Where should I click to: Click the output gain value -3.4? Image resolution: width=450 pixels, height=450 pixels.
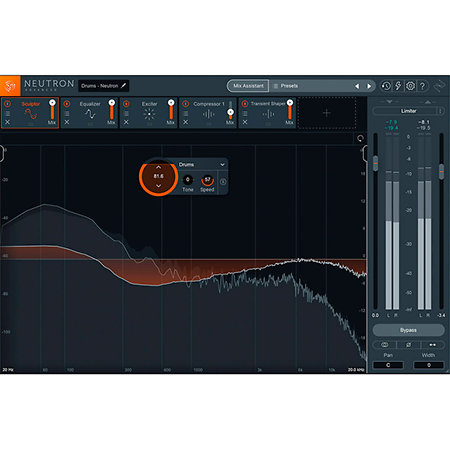tap(441, 315)
